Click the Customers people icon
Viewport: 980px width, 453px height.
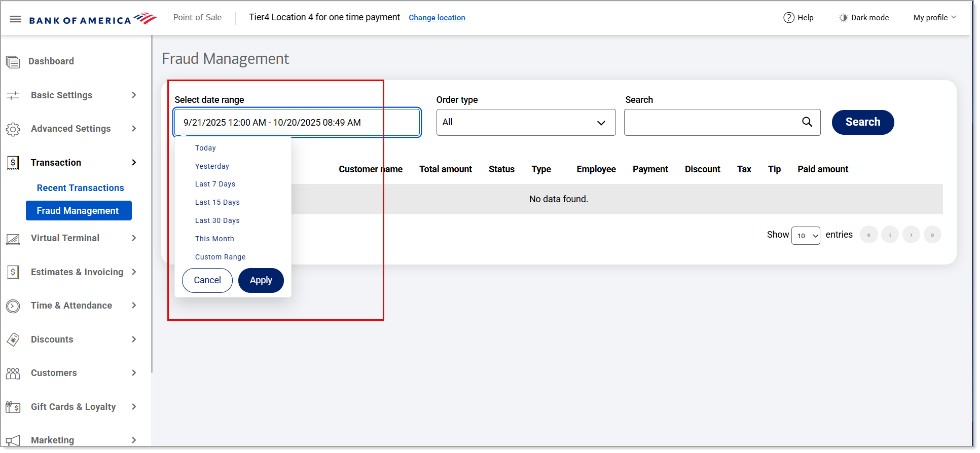click(x=13, y=373)
